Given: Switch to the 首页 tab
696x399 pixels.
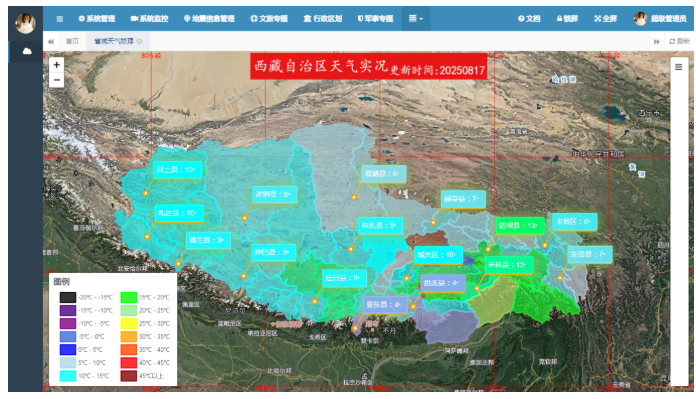Looking at the screenshot, I should click(72, 41).
